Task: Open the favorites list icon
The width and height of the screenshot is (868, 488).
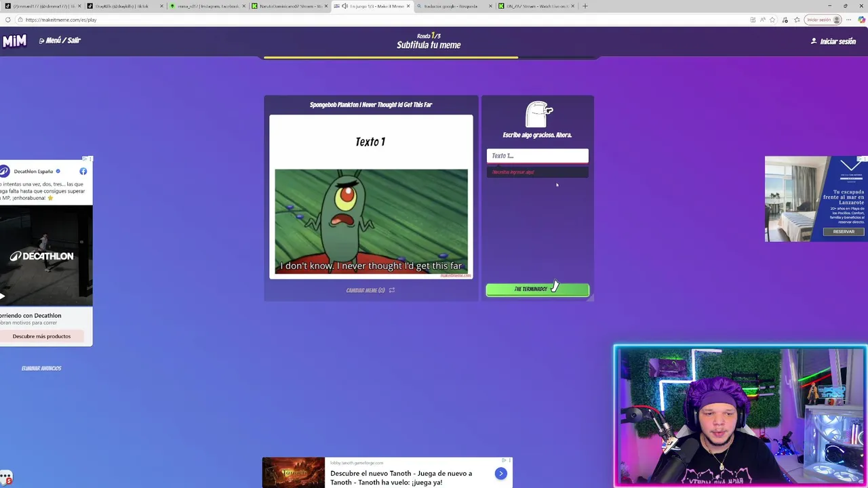Action: click(x=797, y=20)
